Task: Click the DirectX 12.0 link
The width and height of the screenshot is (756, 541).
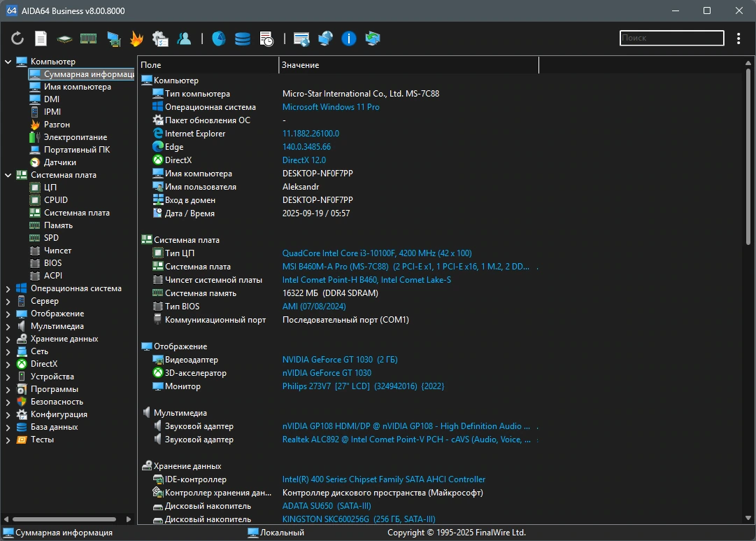Action: [304, 160]
